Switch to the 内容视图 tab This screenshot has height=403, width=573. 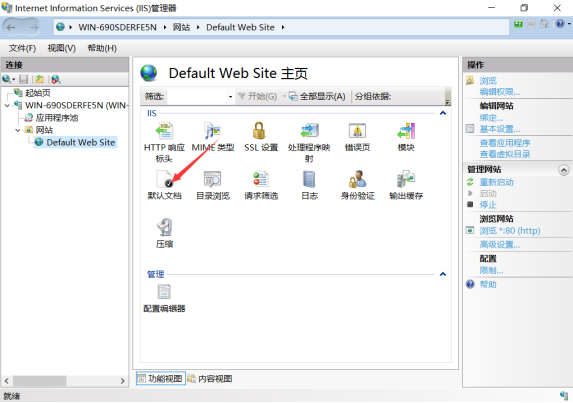[x=210, y=379]
